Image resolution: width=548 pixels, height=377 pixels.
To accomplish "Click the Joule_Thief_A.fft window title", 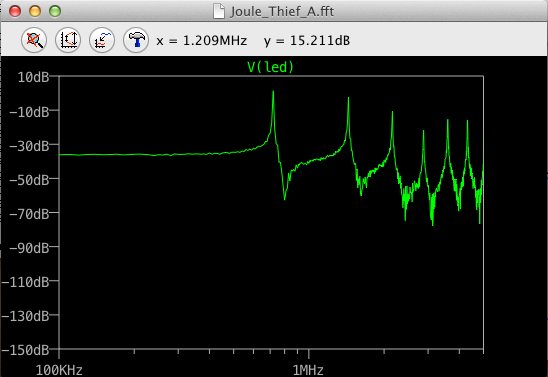I will point(282,12).
